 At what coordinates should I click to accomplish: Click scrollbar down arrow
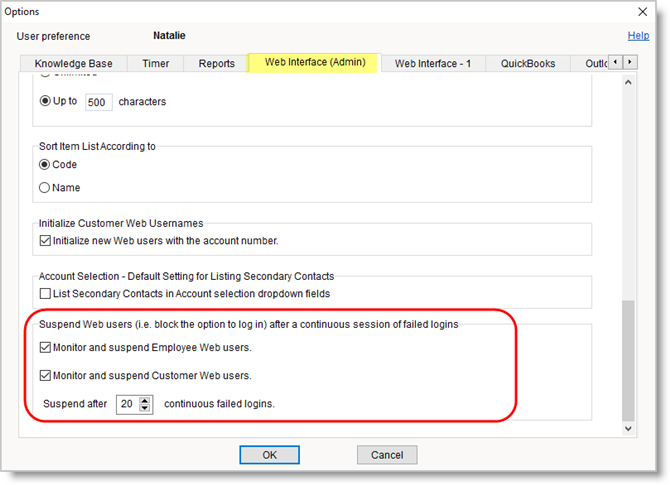628,427
